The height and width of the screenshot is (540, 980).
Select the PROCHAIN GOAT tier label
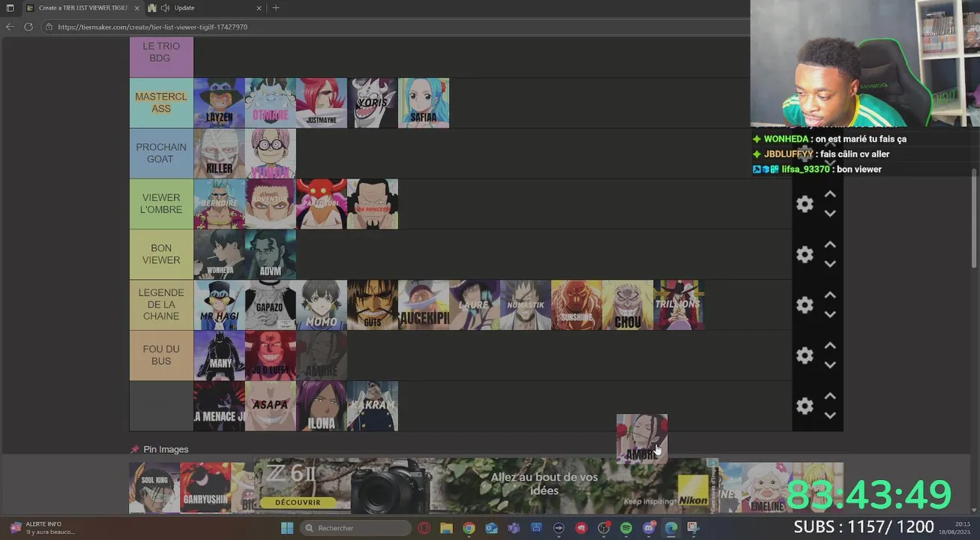(161, 153)
